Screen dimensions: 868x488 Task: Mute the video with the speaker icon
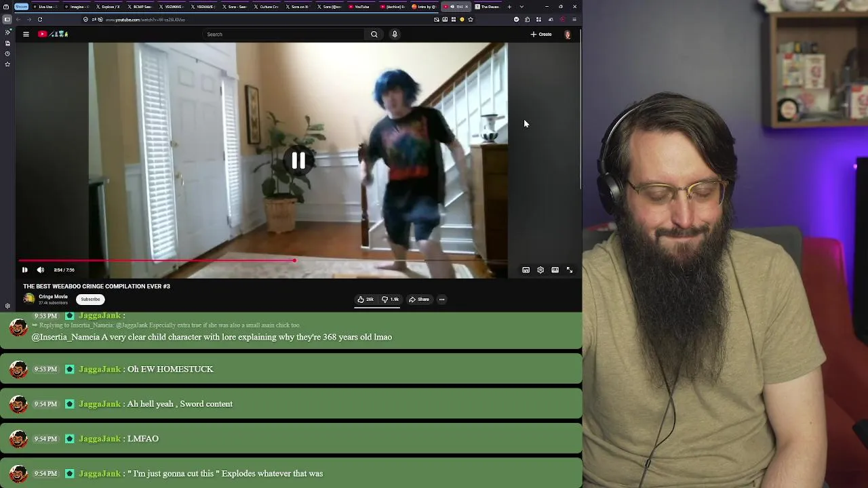click(40, 270)
